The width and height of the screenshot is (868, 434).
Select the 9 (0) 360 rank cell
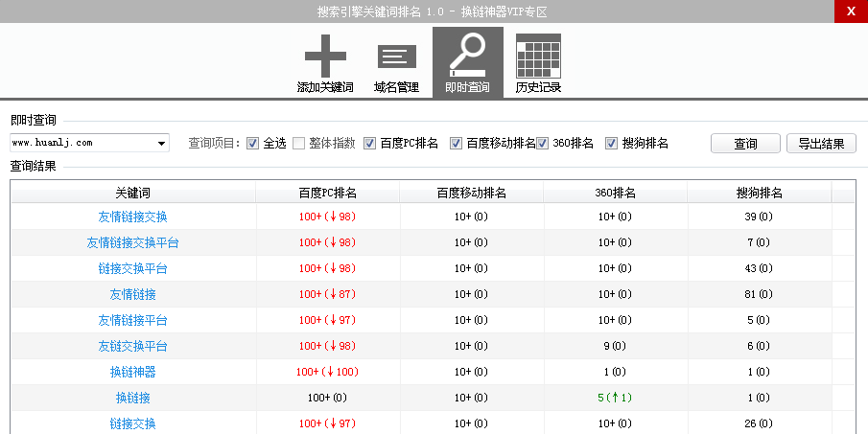pyautogui.click(x=615, y=346)
